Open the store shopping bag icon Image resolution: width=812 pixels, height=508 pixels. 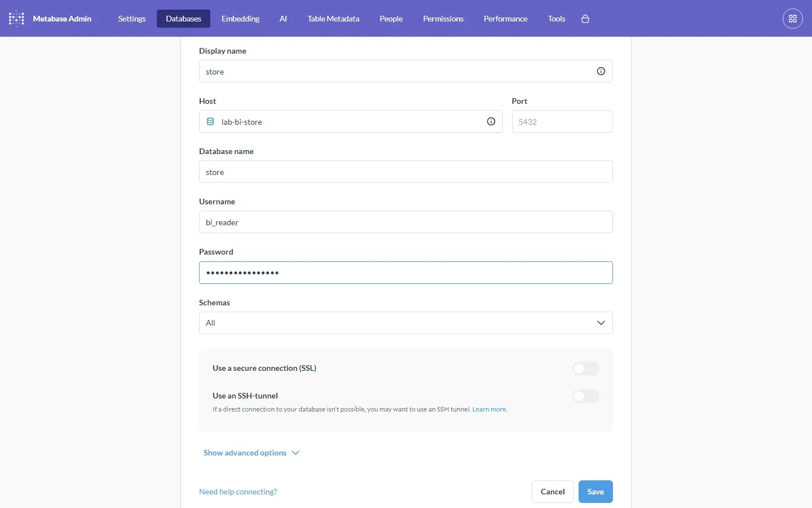click(x=586, y=19)
